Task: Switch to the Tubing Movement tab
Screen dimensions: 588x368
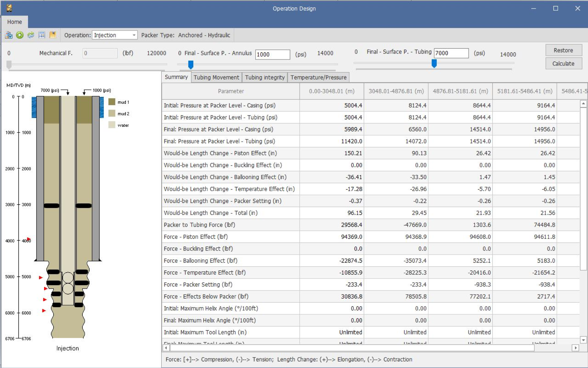Action: 216,77
